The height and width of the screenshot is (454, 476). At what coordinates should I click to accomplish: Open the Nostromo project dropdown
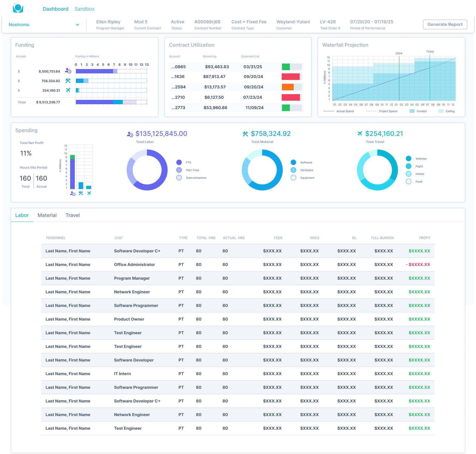point(44,25)
